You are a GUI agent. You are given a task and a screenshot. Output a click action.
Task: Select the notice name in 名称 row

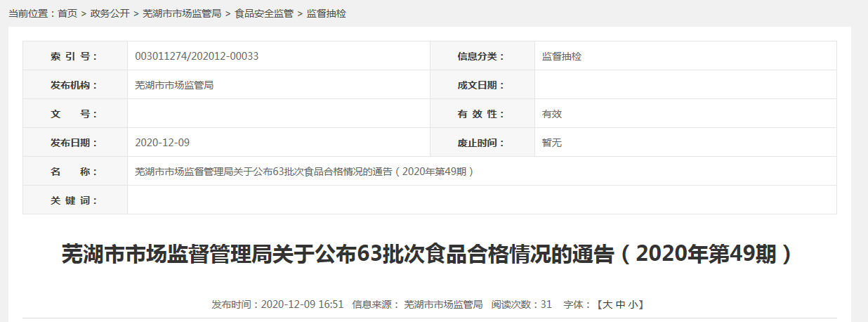point(305,172)
